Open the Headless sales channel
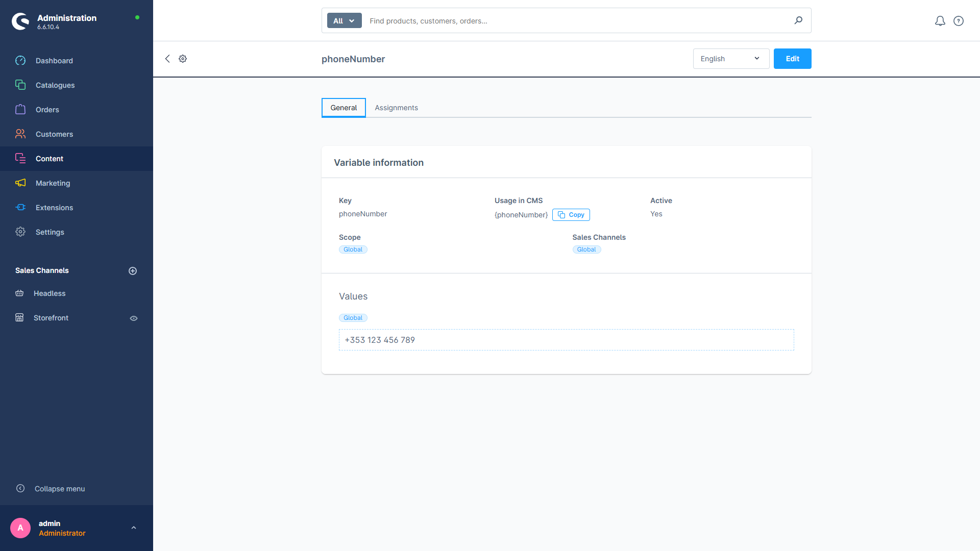Image resolution: width=980 pixels, height=551 pixels. pyautogui.click(x=50, y=293)
